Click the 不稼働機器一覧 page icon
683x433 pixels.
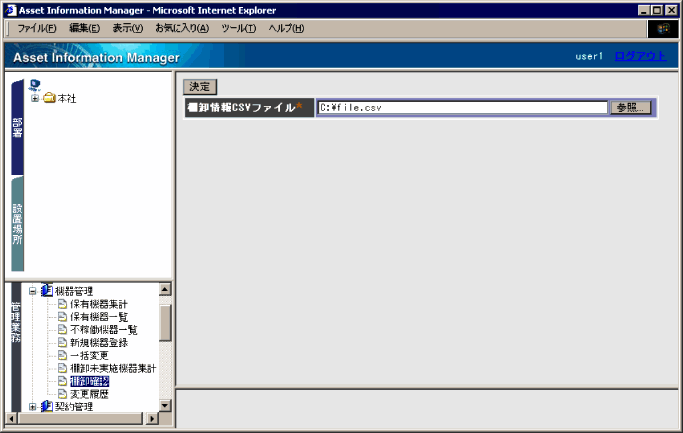(x=62, y=330)
